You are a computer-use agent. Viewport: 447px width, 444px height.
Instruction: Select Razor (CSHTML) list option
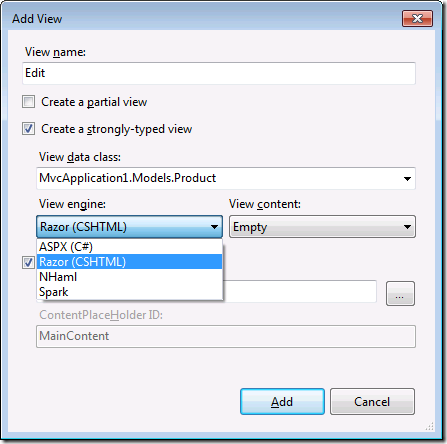point(129,262)
